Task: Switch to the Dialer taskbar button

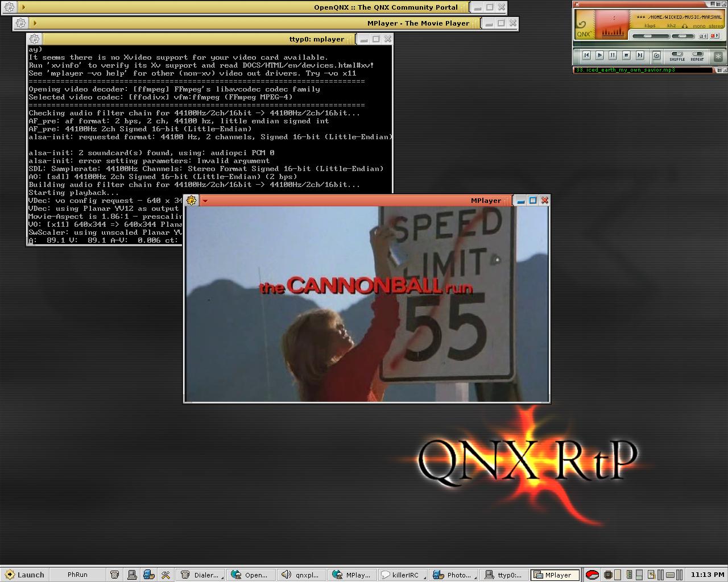Action: coord(200,575)
